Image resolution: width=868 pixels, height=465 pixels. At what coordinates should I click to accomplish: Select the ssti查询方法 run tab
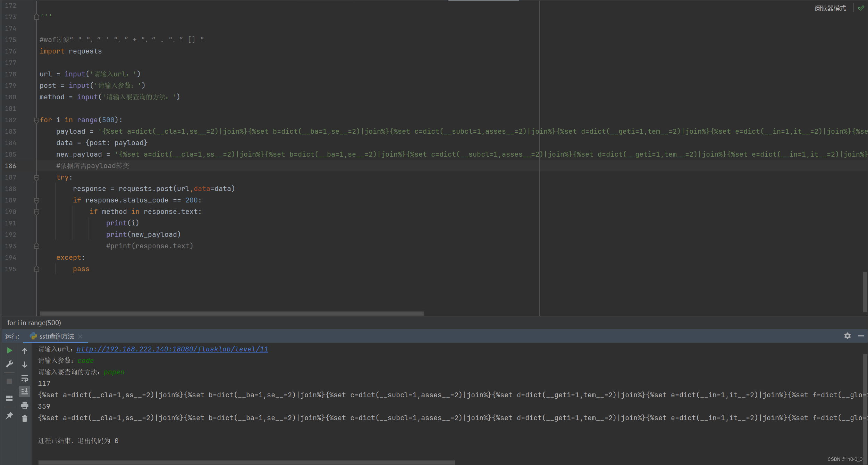coord(57,336)
